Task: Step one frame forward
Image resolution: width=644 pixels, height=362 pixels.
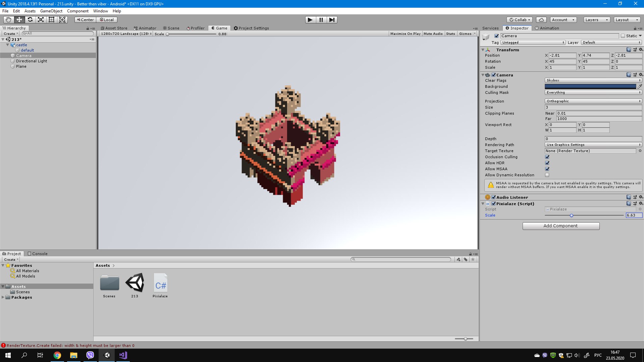Action: click(x=332, y=20)
